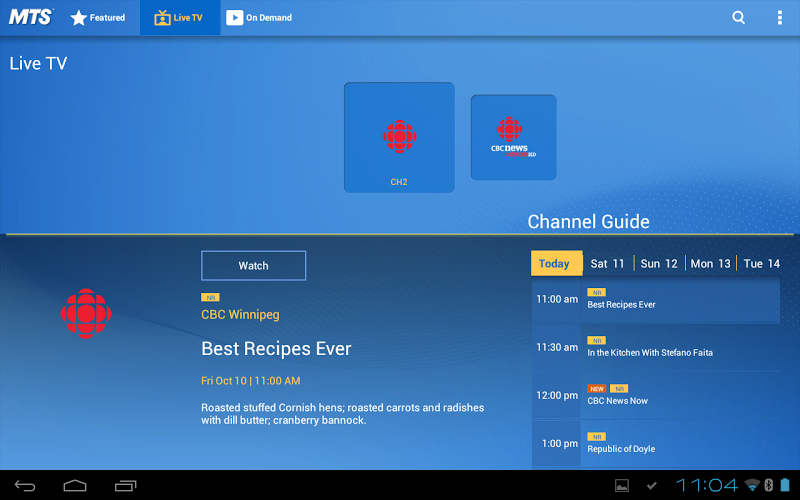The image size is (800, 500).
Task: Open the Republic of Doyle listing
Action: point(656,443)
